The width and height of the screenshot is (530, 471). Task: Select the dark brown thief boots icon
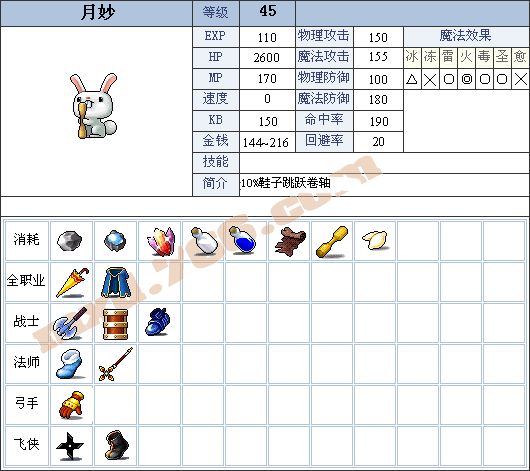point(117,445)
